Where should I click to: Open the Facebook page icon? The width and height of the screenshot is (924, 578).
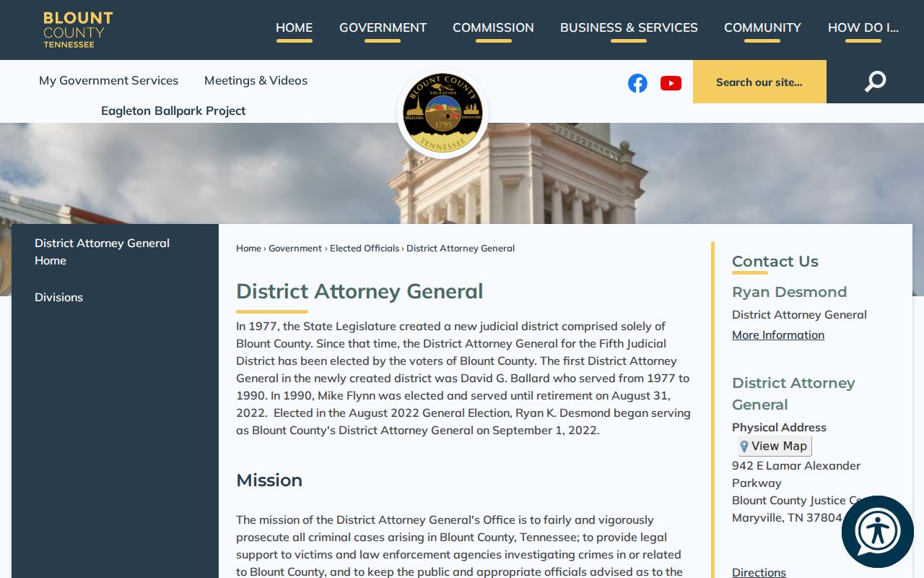click(x=637, y=83)
